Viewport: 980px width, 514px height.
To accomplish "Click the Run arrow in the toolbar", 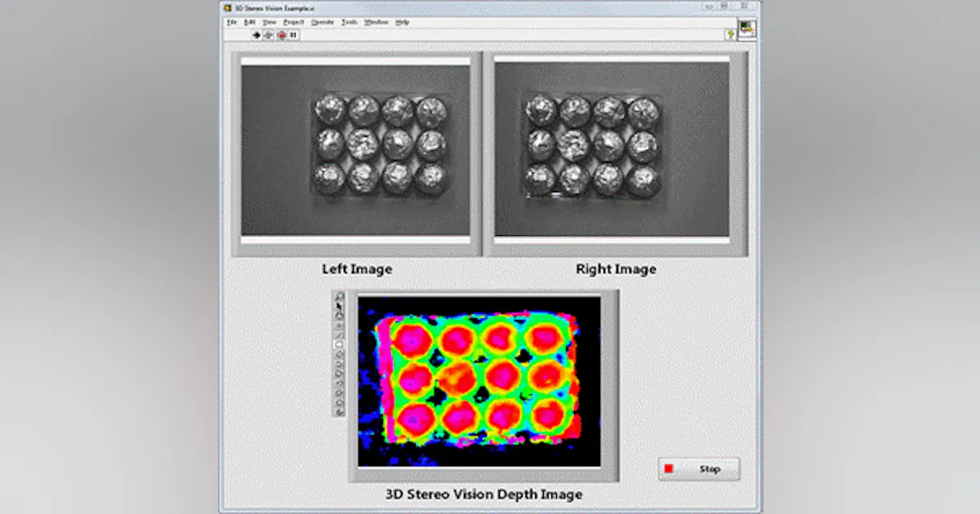I will 256,35.
